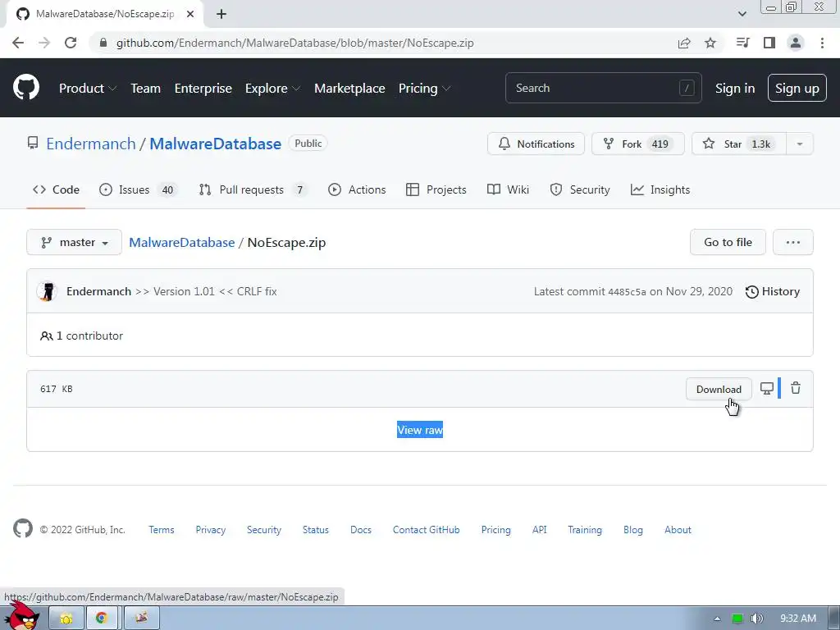Click the Endermanch avatar in commit row
The image size is (840, 630).
[x=47, y=291]
